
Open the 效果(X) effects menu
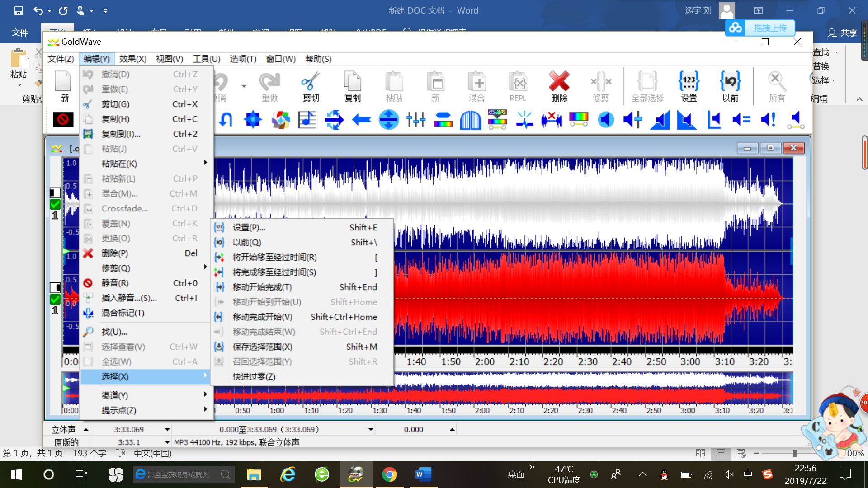pyautogui.click(x=132, y=59)
